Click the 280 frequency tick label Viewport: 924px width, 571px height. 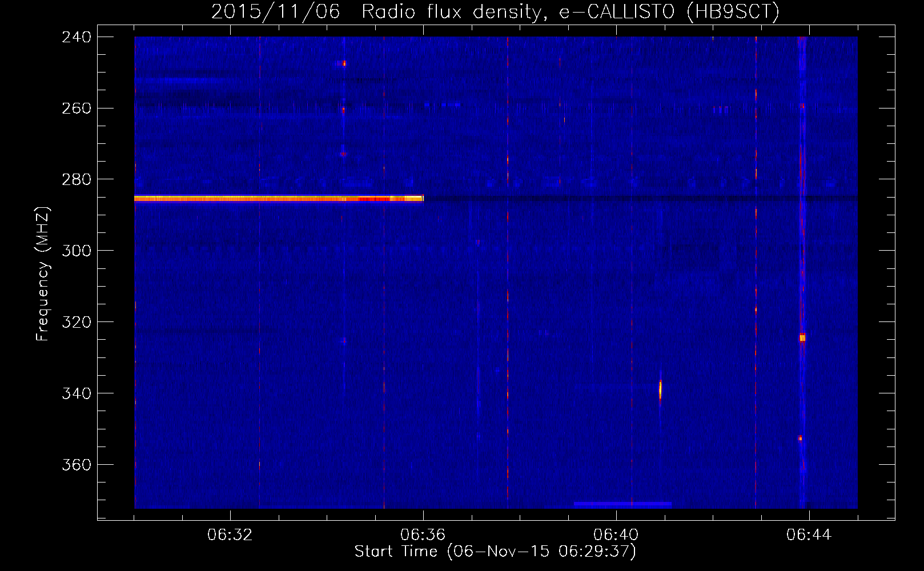77,180
